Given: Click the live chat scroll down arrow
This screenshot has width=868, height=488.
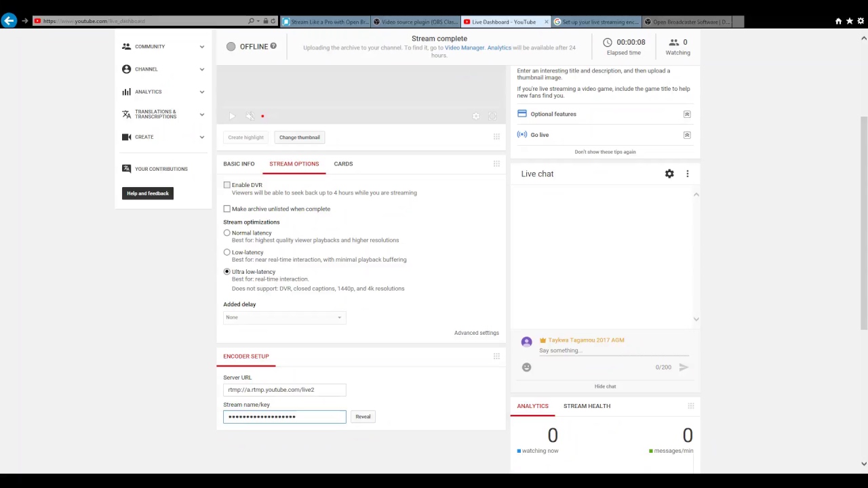Looking at the screenshot, I should pyautogui.click(x=696, y=319).
